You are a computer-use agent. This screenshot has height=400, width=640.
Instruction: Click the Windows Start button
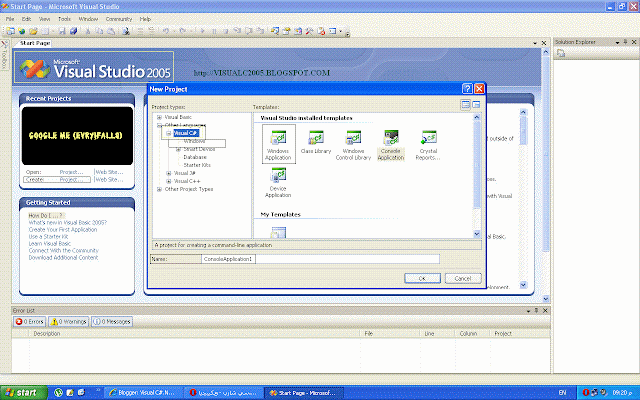24,393
